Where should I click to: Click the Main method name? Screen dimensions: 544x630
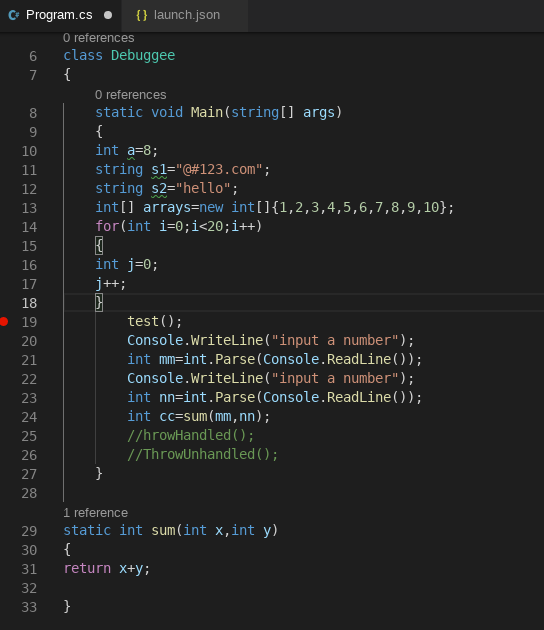[207, 112]
